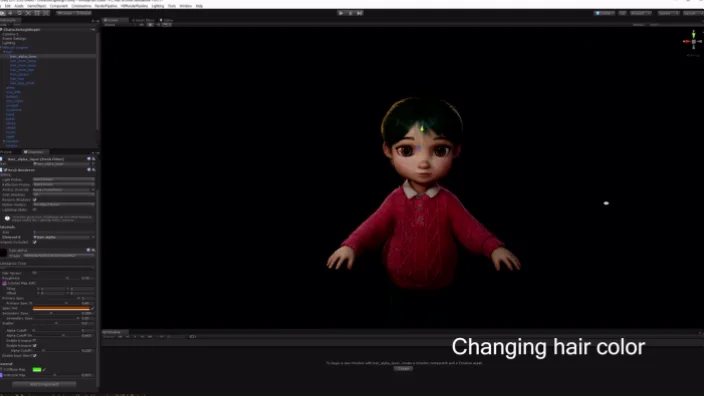Click the Roughness slider
The width and height of the screenshot is (704, 397).
(57, 278)
